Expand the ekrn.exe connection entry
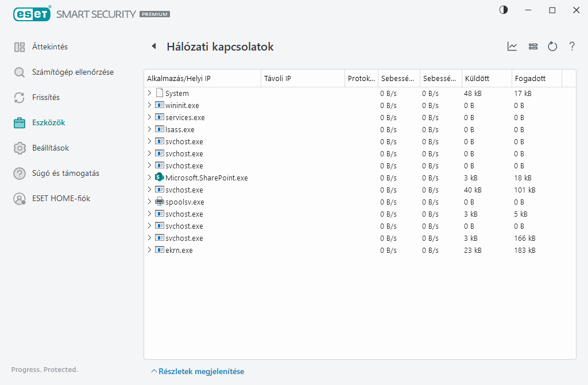This screenshot has height=385, width=588. click(x=150, y=250)
